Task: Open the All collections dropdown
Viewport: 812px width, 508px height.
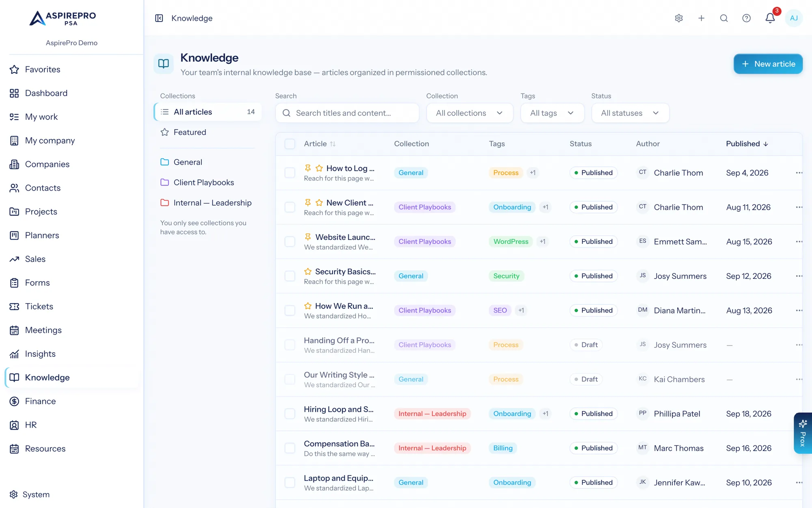Action: (x=470, y=113)
